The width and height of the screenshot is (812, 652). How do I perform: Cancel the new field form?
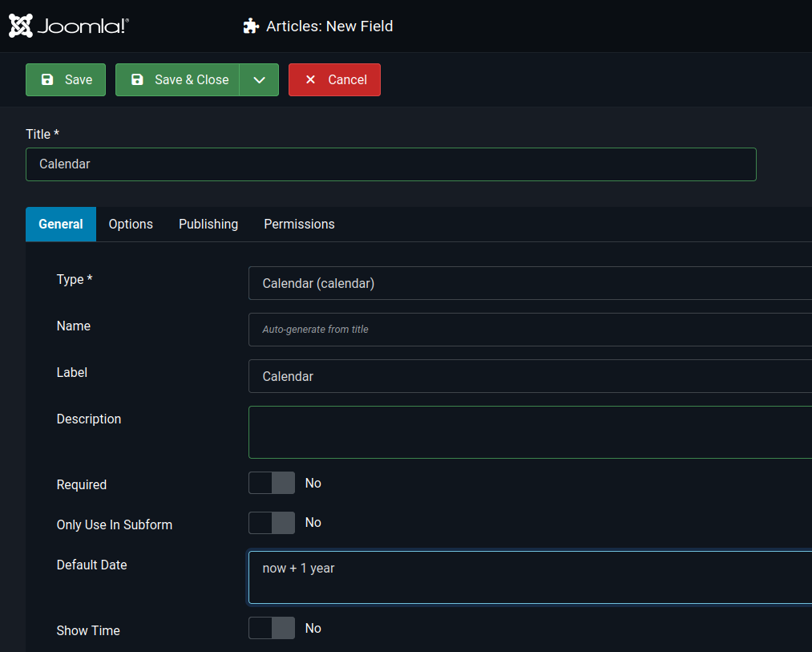coord(334,80)
